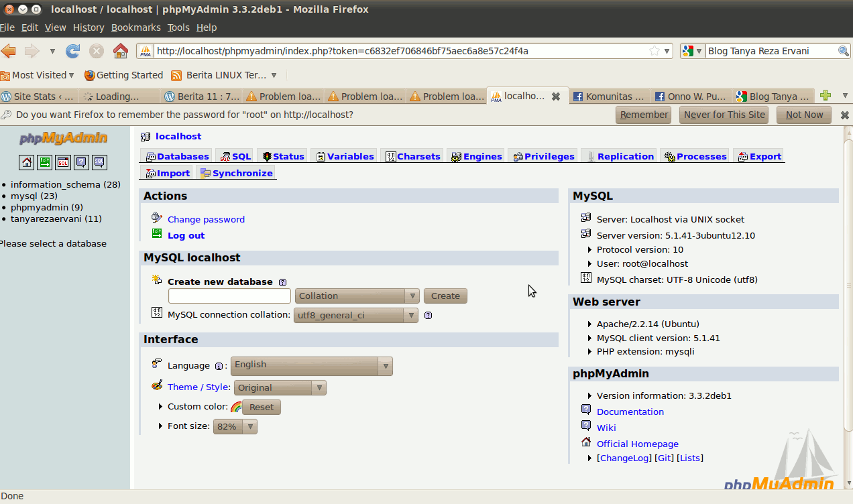Click help icon next to connection collation

(x=429, y=315)
